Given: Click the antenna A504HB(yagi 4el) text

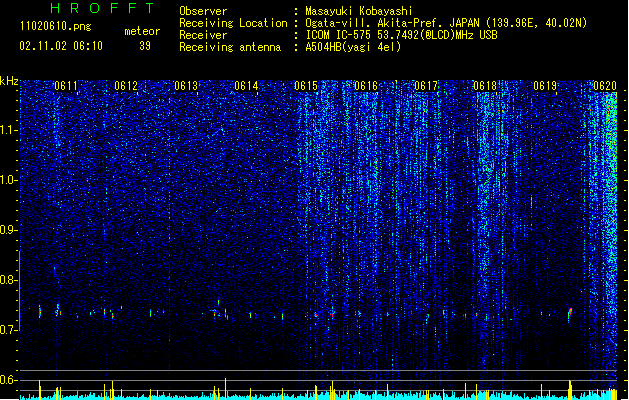Looking at the screenshot, I should tap(353, 47).
